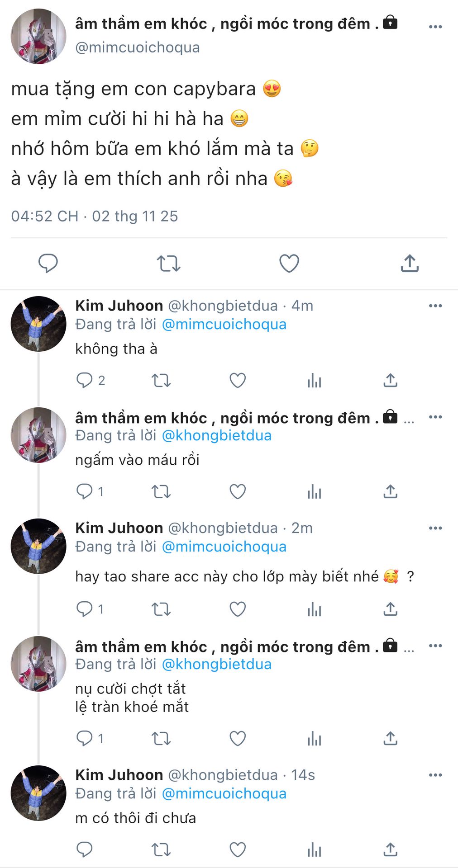This screenshot has width=458, height=868.
Task: Open more options on "không tha à" reply
Action: pos(435,306)
